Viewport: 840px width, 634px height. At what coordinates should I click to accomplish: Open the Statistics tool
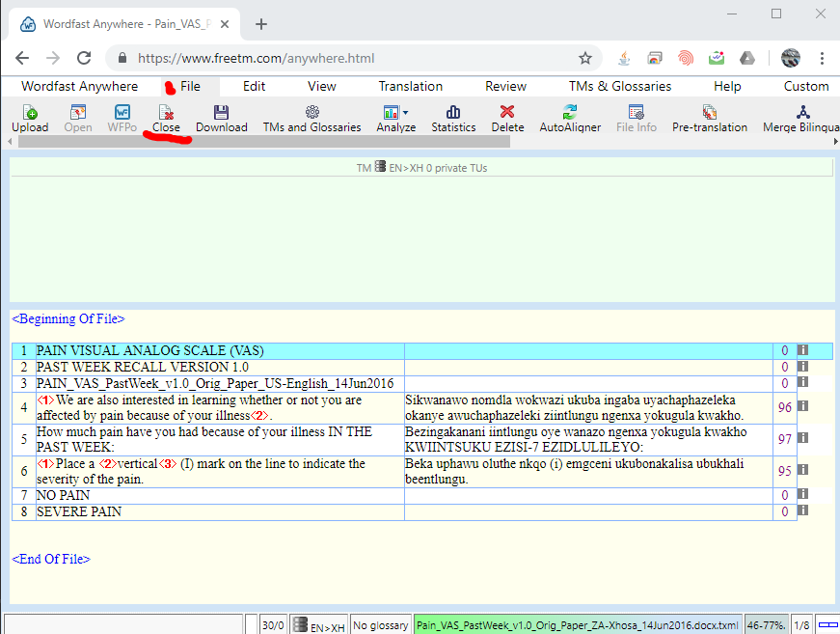453,119
